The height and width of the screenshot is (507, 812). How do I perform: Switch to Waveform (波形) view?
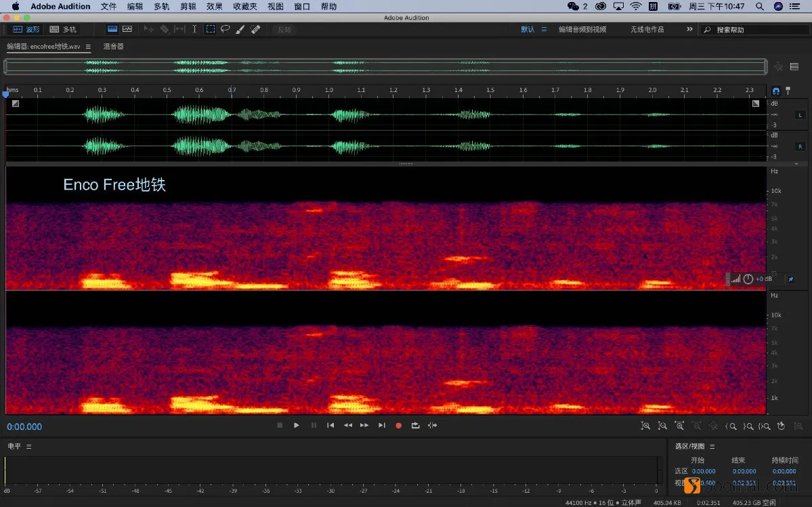(x=26, y=30)
